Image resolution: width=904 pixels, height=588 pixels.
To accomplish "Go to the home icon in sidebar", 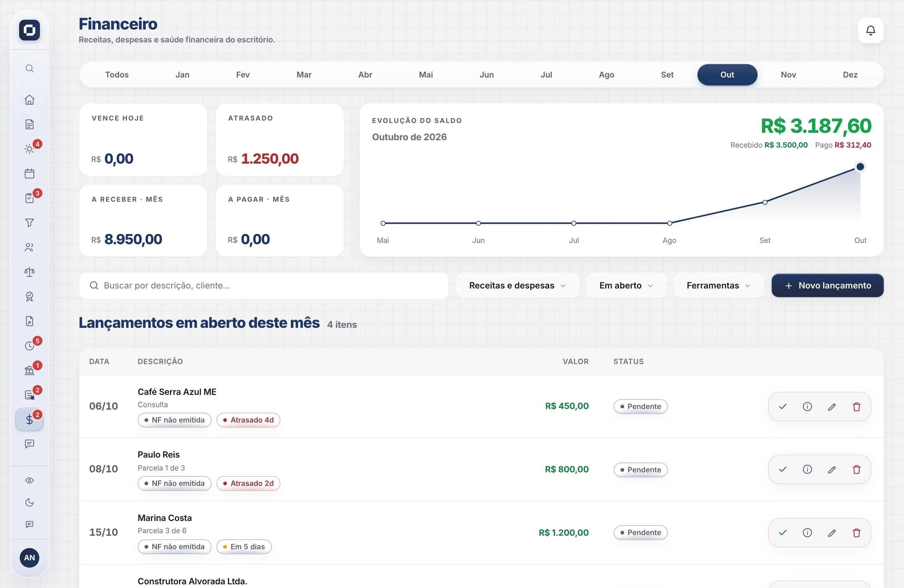I will tap(29, 100).
